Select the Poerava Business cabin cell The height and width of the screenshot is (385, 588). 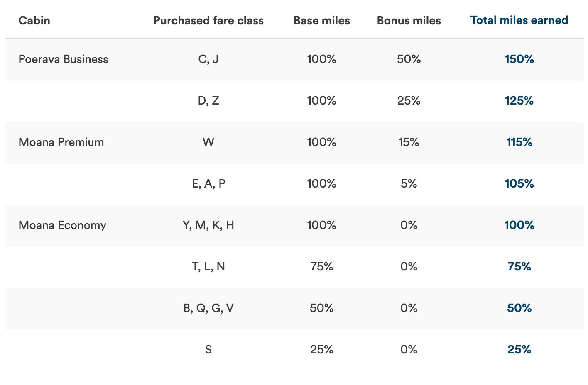[x=63, y=59]
